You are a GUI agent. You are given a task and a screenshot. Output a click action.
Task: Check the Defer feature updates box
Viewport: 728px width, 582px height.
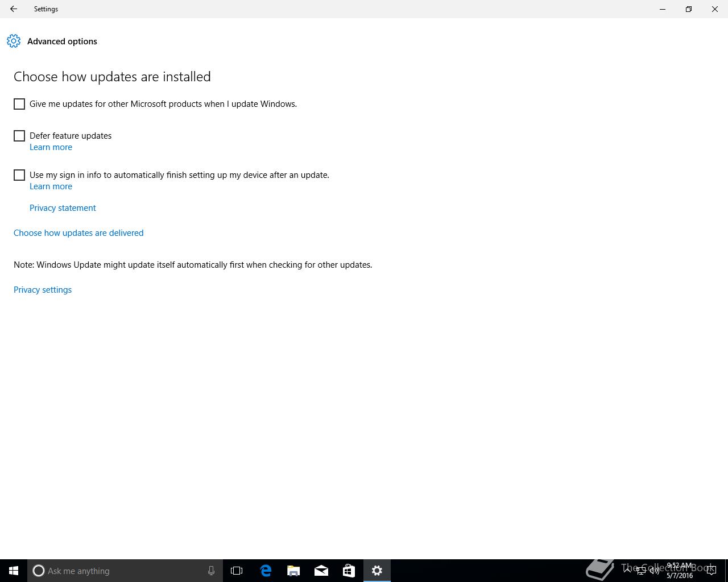click(19, 136)
